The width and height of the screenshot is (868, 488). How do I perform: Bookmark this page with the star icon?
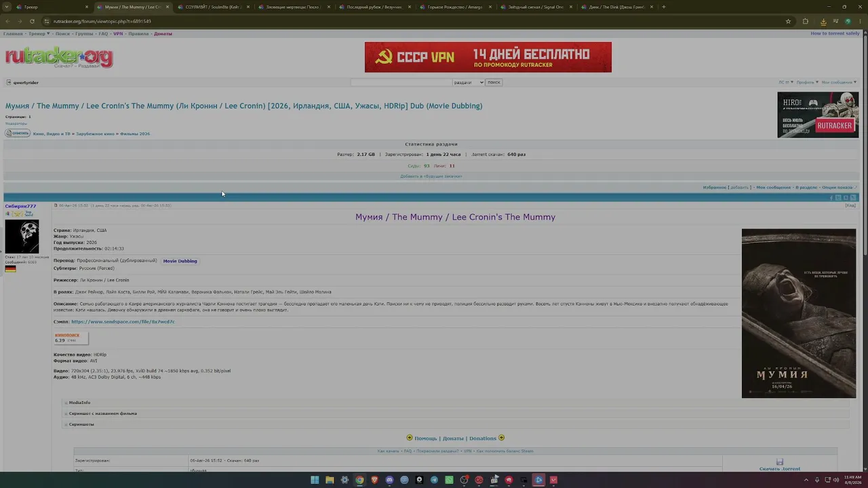(x=788, y=21)
